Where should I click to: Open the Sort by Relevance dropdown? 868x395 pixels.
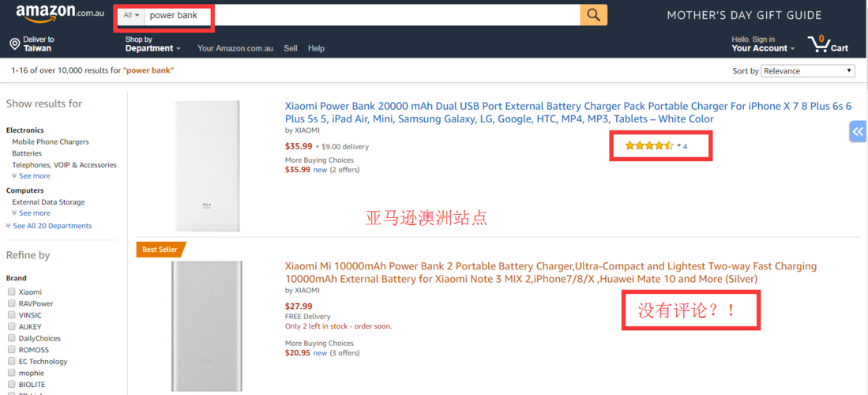click(x=808, y=71)
